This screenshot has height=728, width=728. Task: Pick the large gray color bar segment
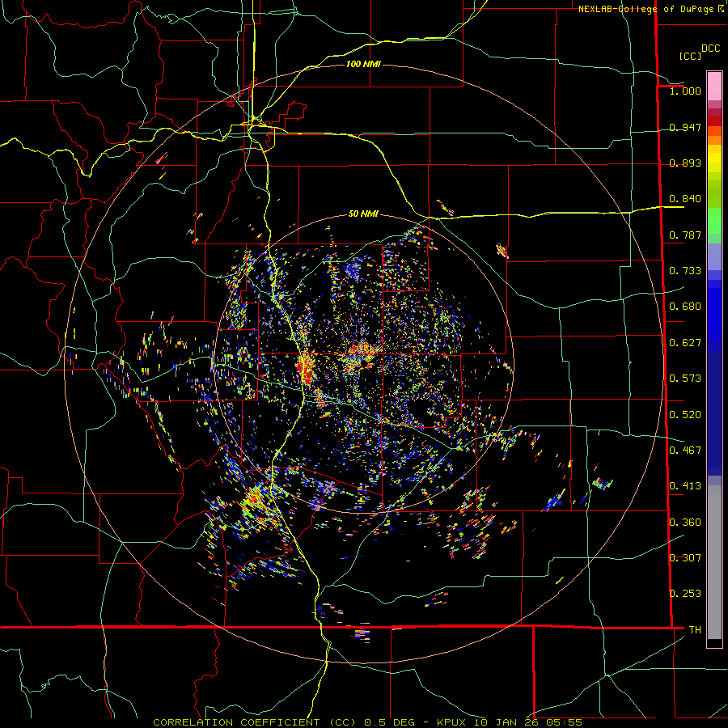click(714, 562)
